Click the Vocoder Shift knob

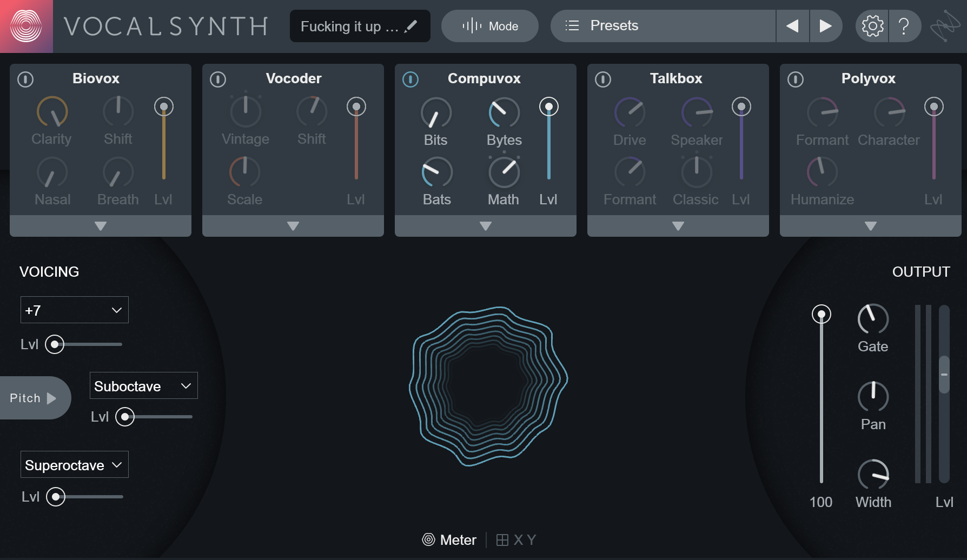[312, 112]
